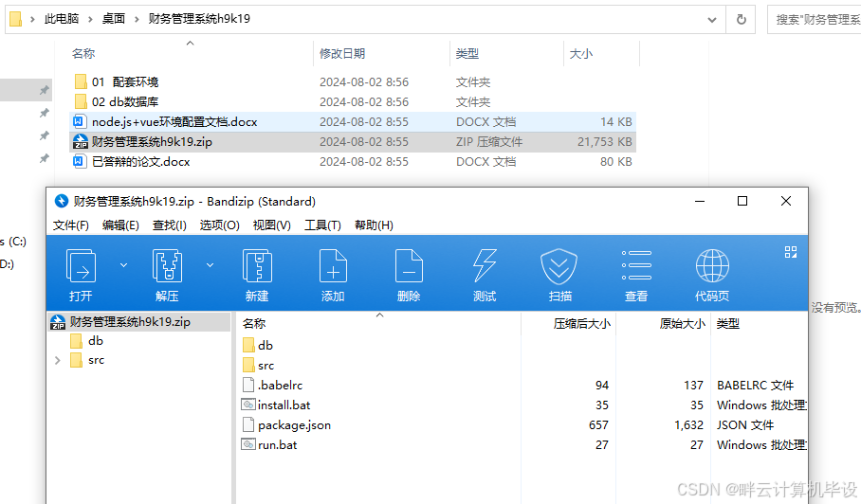
Task: Click the Code page (代码页) globe icon
Action: (712, 276)
